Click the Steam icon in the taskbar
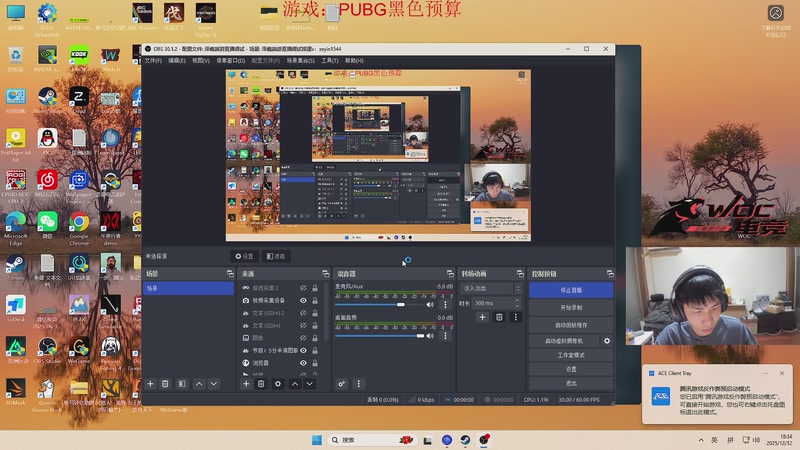 point(465,440)
